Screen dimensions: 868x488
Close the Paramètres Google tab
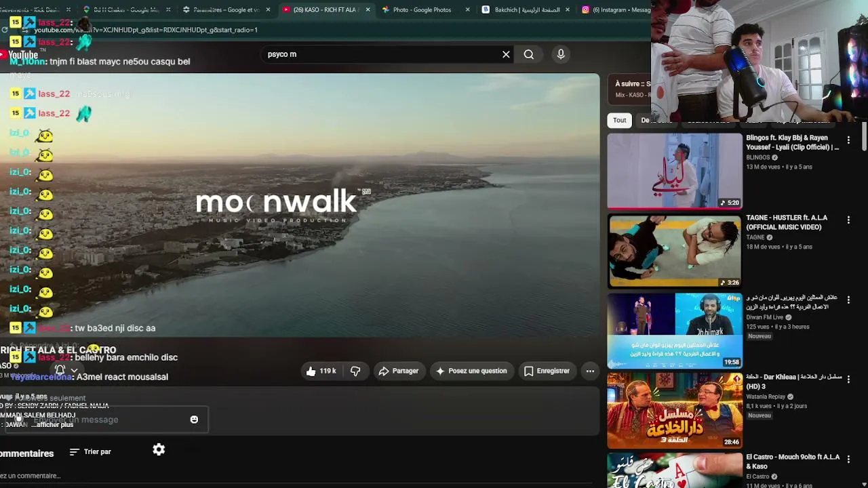(268, 9)
